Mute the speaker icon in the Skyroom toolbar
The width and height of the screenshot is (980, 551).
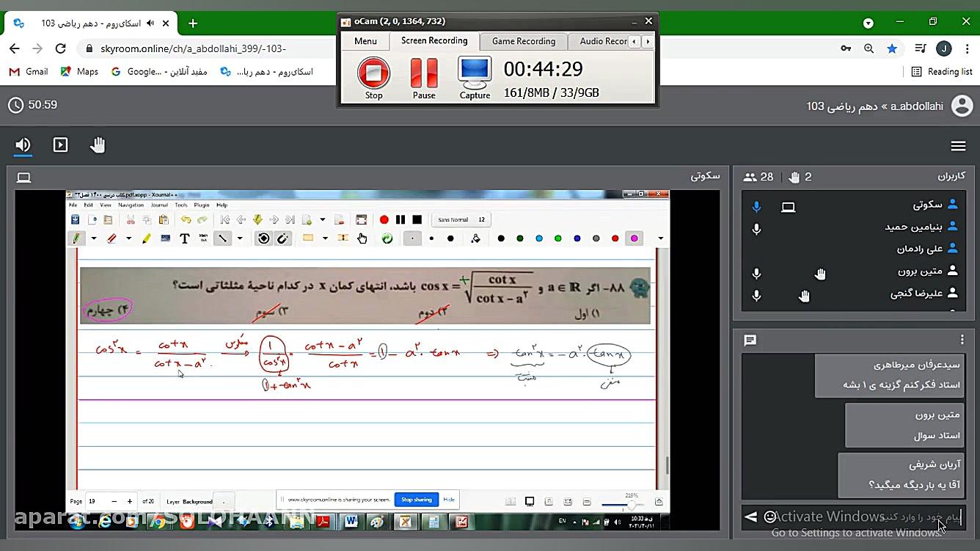click(23, 145)
